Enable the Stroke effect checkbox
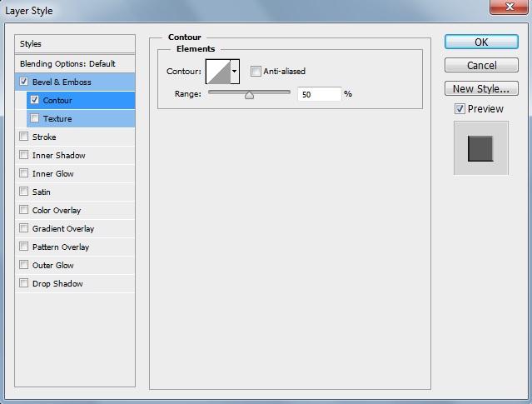532x404 pixels. (24, 137)
